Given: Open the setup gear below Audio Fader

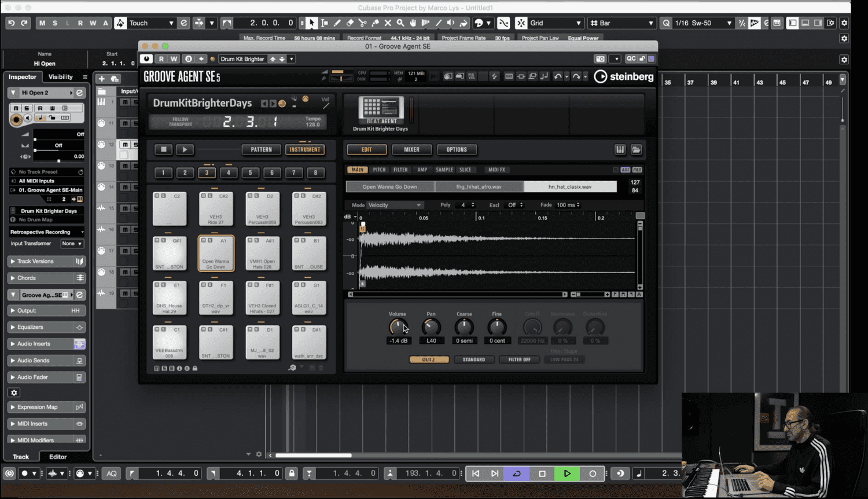Looking at the screenshot, I should [14, 392].
